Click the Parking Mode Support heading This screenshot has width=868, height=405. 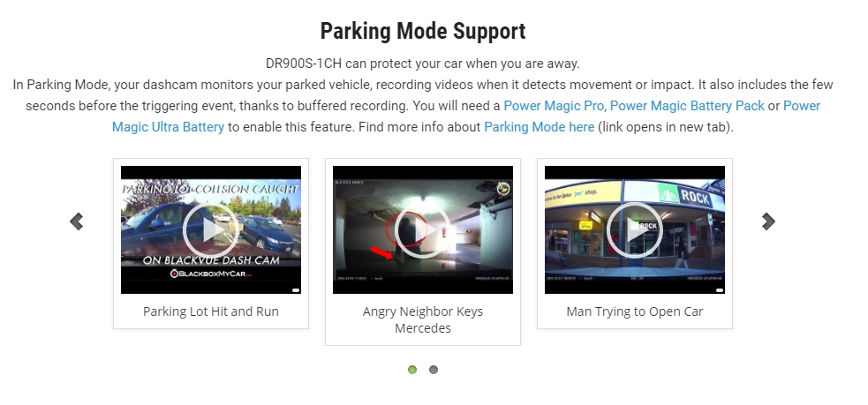(x=423, y=31)
